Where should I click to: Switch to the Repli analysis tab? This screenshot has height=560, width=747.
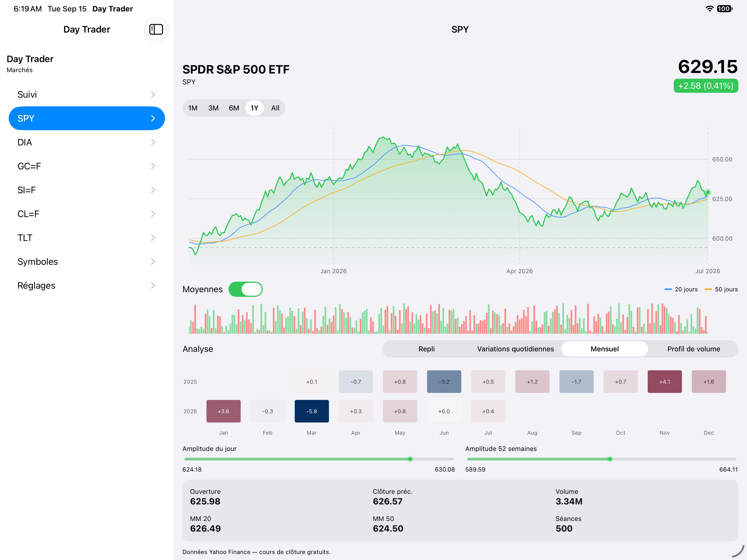tap(426, 349)
